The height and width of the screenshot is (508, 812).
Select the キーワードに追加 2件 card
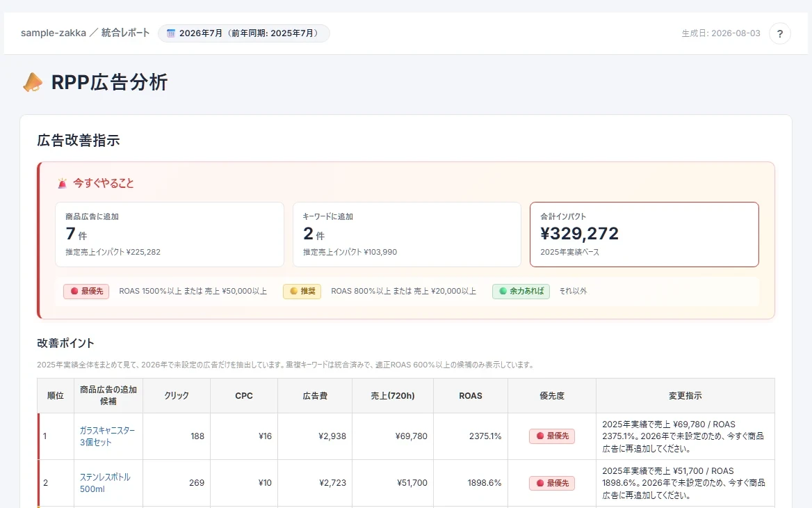click(x=407, y=235)
